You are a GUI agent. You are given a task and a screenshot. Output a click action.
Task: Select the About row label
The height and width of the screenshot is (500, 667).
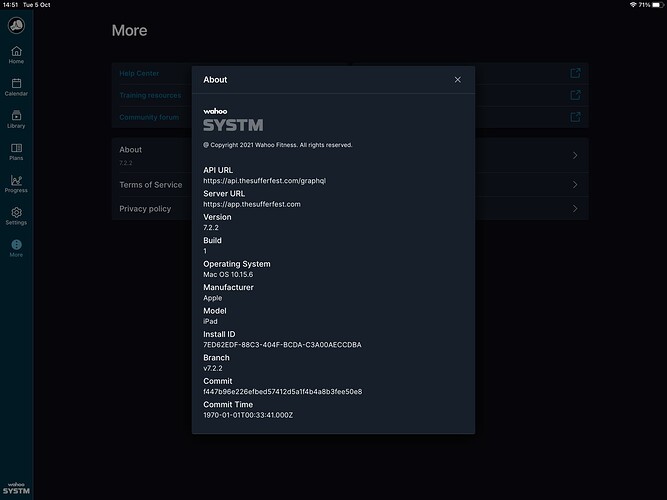tap(131, 149)
